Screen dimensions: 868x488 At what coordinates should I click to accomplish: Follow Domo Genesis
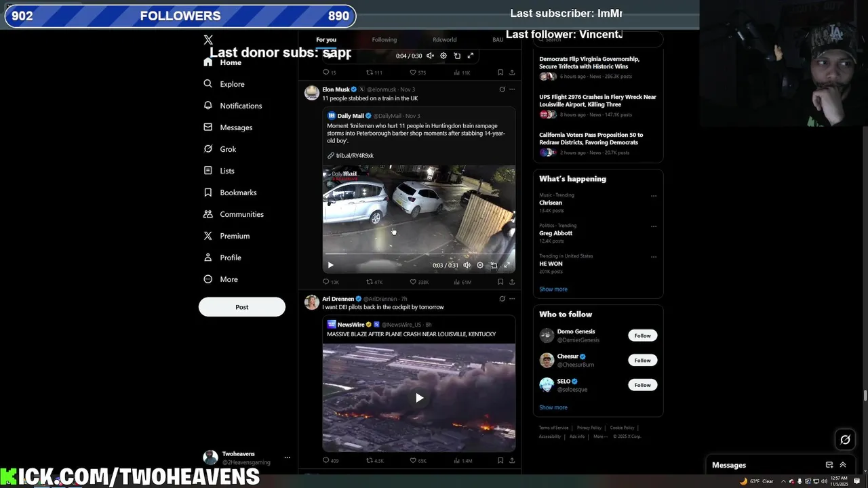tap(642, 335)
